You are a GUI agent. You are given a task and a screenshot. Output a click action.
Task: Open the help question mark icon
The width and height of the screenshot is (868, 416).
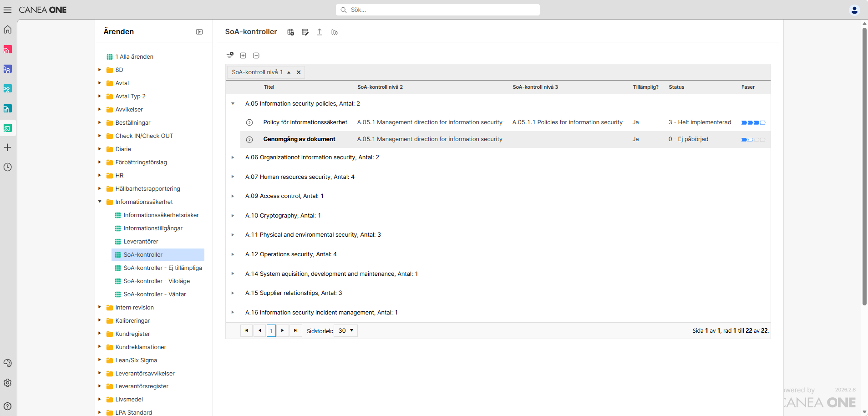[x=8, y=406]
